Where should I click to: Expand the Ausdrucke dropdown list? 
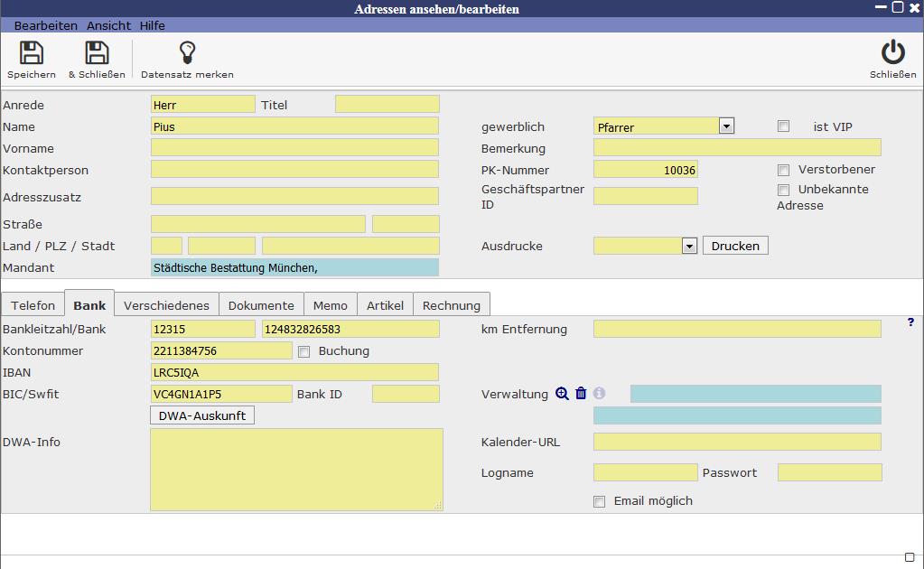click(689, 246)
